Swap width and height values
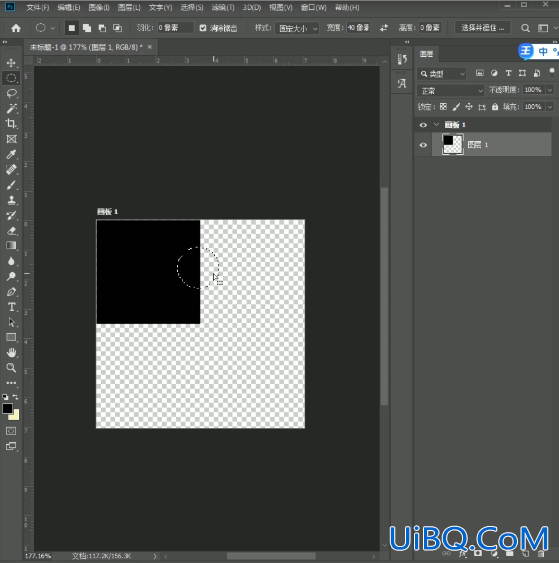The width and height of the screenshot is (559, 563). tap(384, 28)
